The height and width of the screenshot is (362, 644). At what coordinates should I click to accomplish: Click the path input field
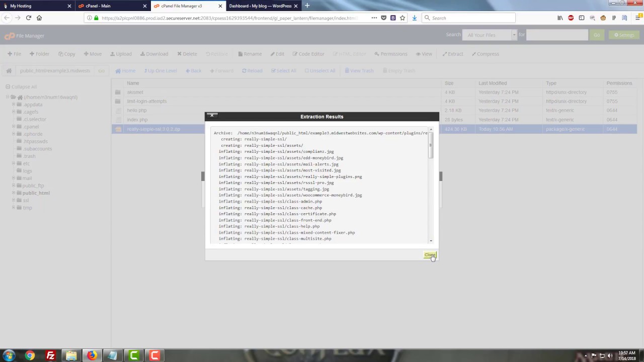coord(54,70)
